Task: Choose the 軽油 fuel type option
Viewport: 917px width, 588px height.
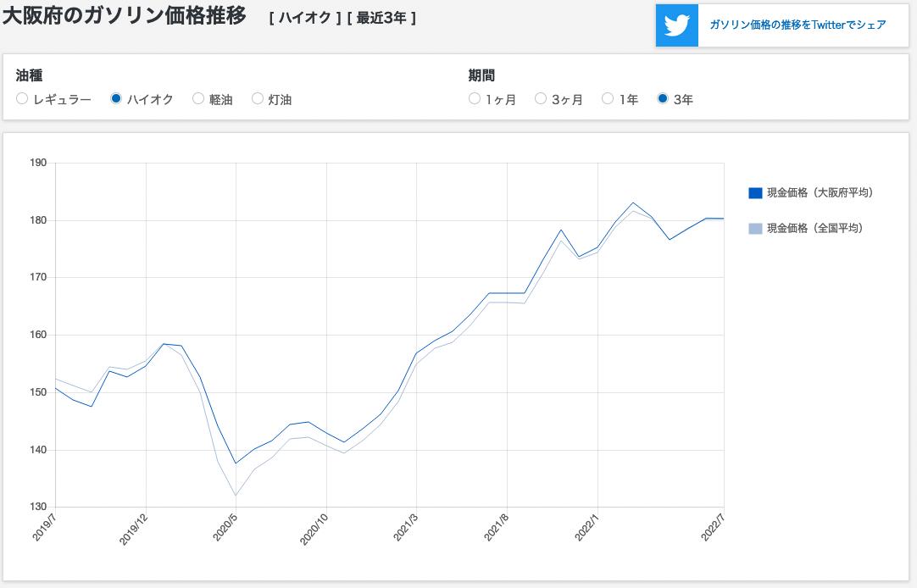Action: (x=198, y=98)
